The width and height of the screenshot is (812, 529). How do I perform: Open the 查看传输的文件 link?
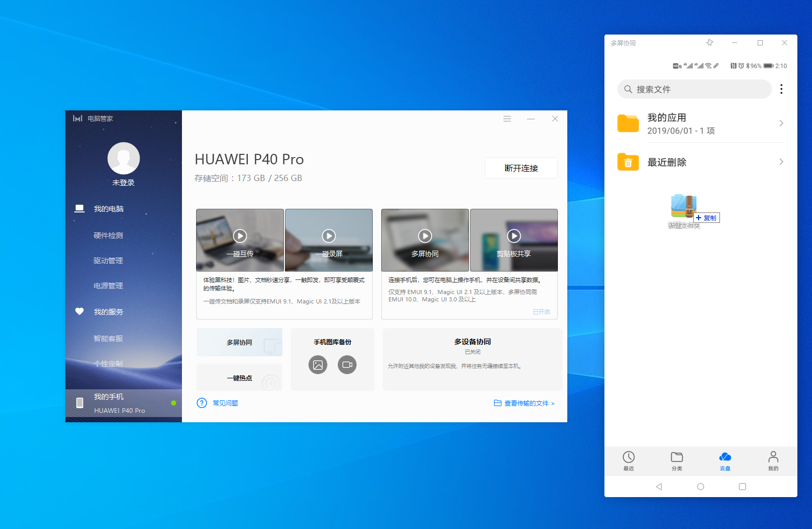(524, 403)
